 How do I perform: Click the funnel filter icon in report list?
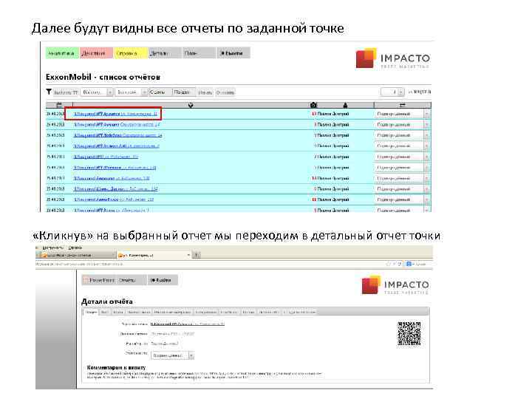pos(49,92)
